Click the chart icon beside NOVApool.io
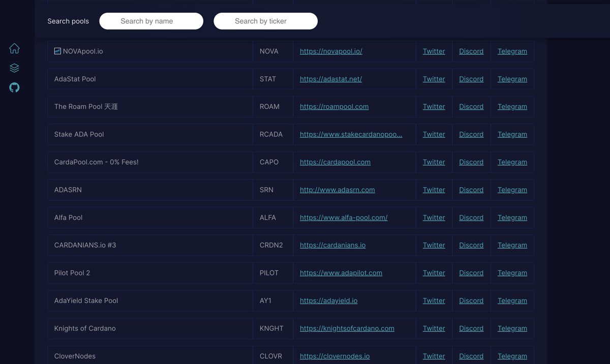The image size is (610, 364). tap(57, 51)
